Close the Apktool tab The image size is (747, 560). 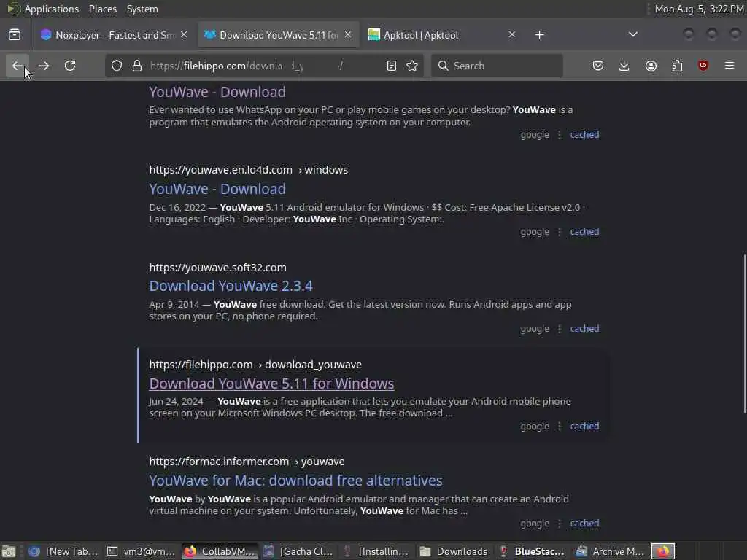(511, 35)
